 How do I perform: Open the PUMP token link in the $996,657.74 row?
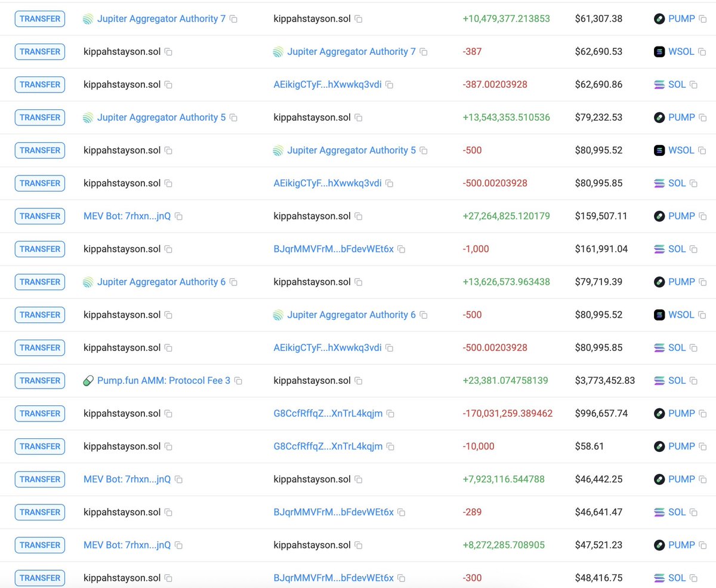(x=681, y=413)
